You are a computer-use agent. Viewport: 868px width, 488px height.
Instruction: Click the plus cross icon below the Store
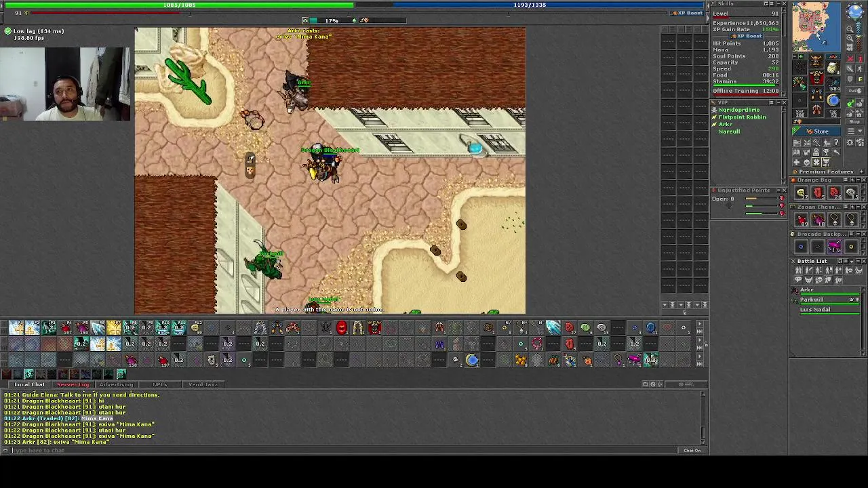point(796,162)
